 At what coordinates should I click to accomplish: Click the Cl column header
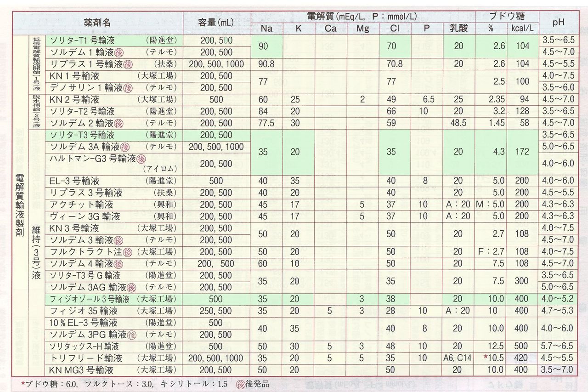[394, 28]
